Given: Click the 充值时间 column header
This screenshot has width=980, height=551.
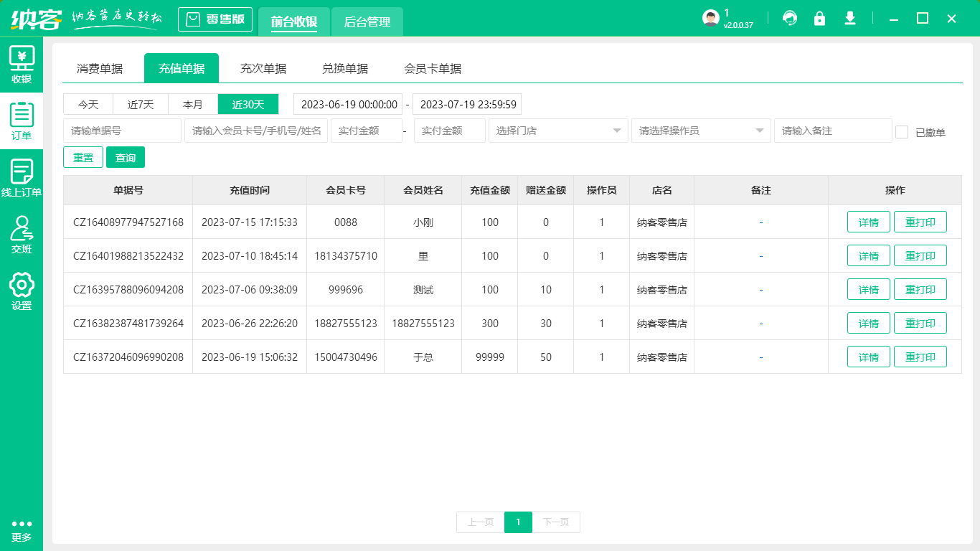Looking at the screenshot, I should point(250,190).
